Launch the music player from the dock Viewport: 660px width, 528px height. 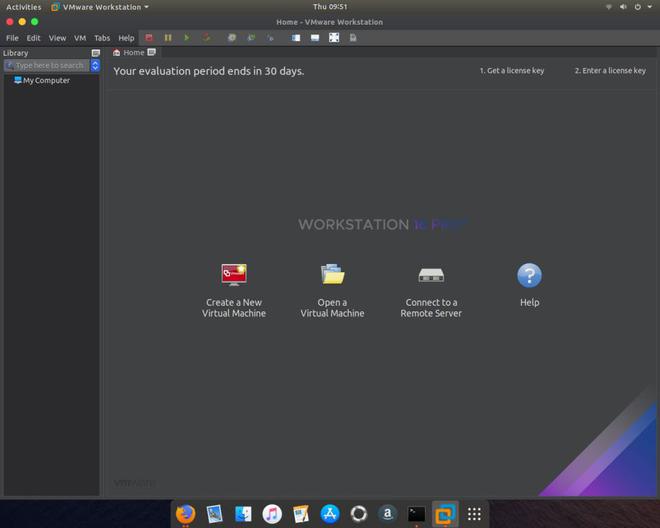pyautogui.click(x=272, y=514)
